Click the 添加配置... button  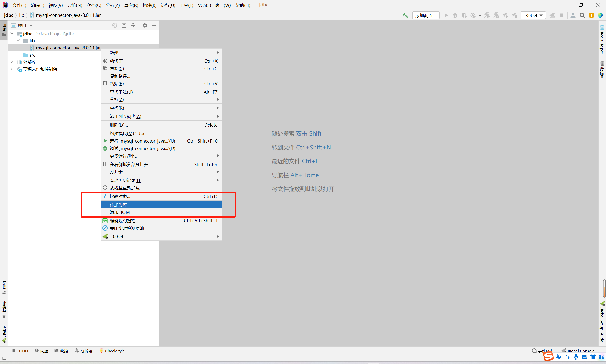(x=425, y=15)
